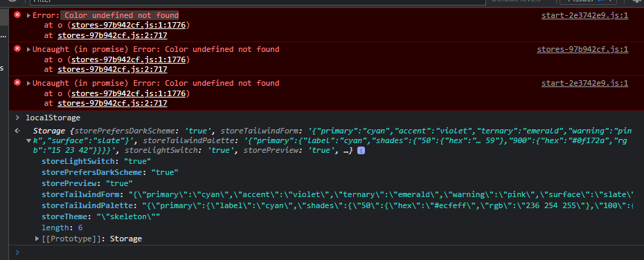Image resolution: width=644 pixels, height=260 pixels.
Task: Open stores-97b942cf.js:2:717 link under plain Error entry
Action: coord(113,35)
